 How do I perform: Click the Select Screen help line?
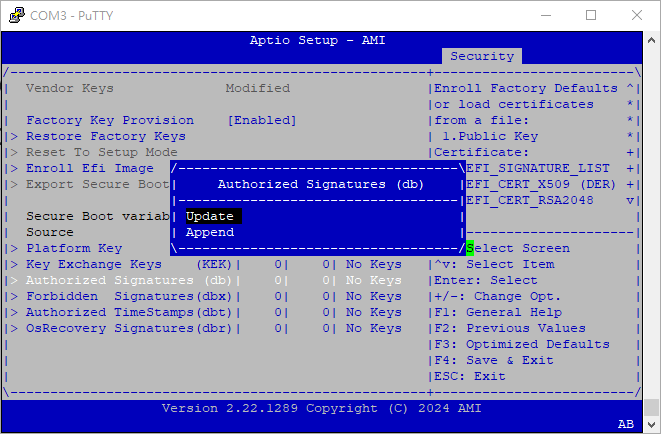tap(518, 248)
